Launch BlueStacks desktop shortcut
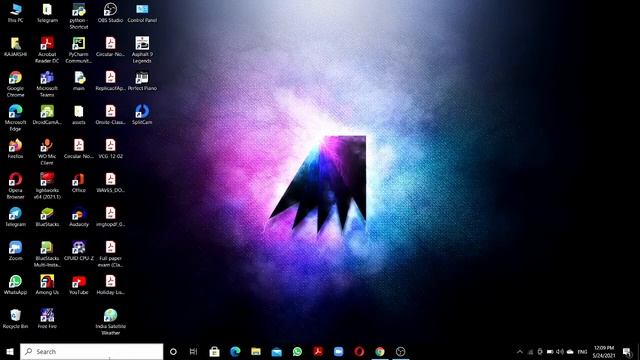640x360 pixels. click(x=47, y=216)
